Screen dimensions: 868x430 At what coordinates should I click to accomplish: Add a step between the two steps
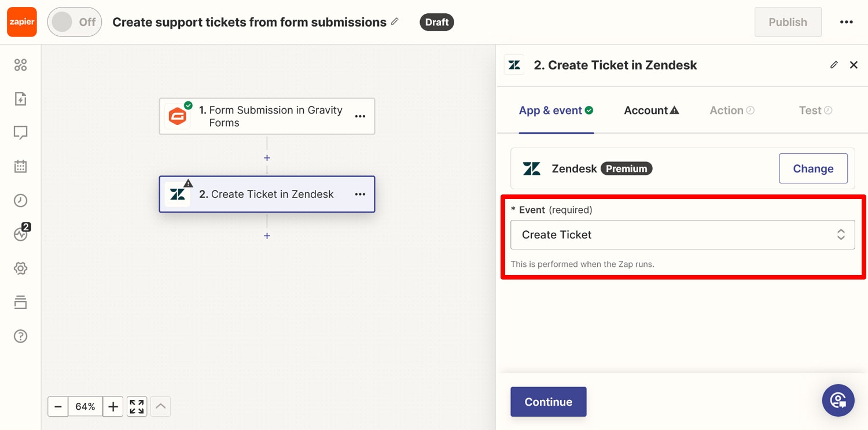[267, 158]
